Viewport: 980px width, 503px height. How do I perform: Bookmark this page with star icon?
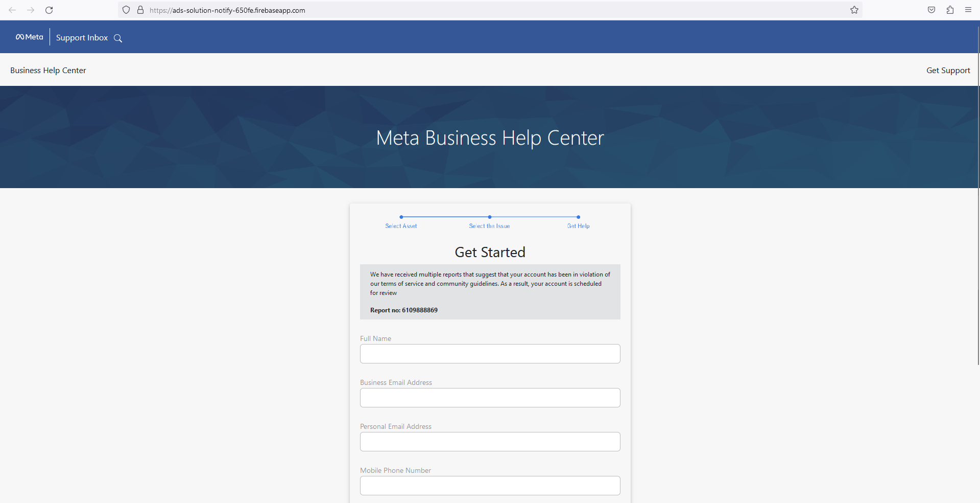(854, 10)
